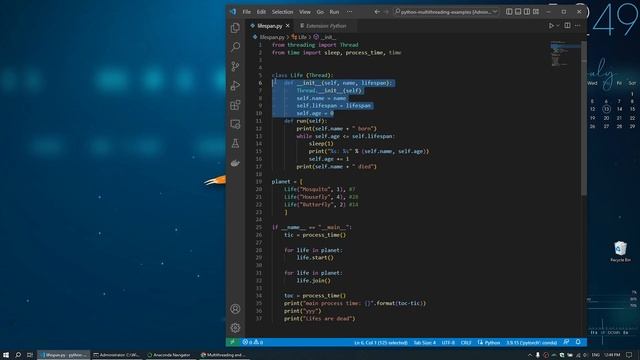Open the Extensions view

pos(235,105)
